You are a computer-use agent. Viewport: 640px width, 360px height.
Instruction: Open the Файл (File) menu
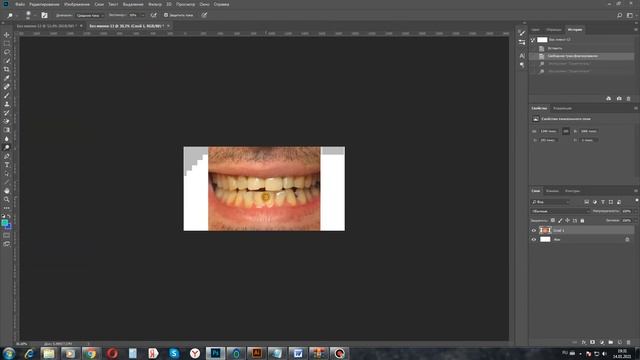20,4
